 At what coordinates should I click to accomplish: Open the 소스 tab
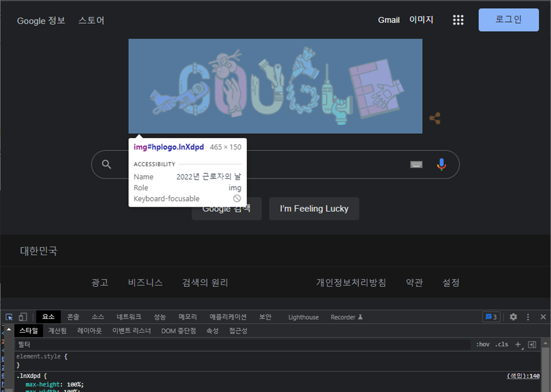[98, 317]
